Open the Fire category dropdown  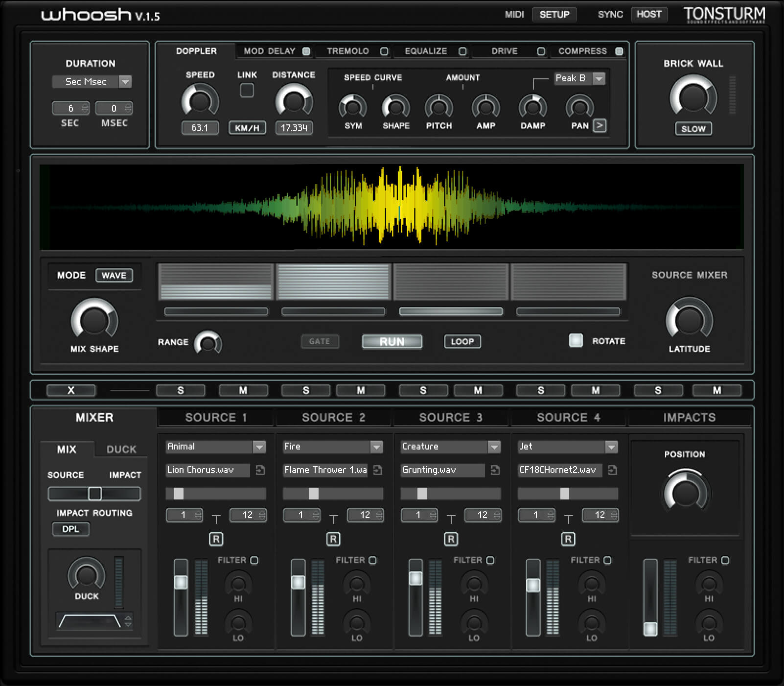[333, 447]
